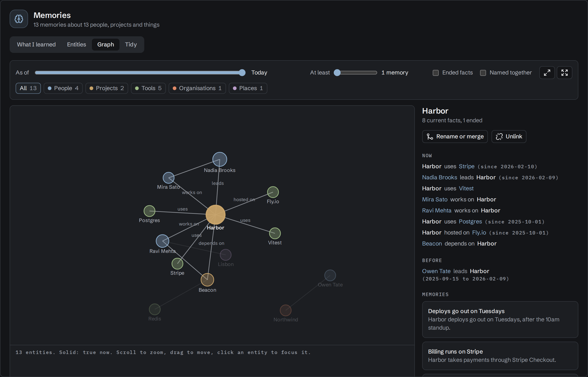588x377 pixels.
Task: Open Ravi Mehta link in facts list
Action: [437, 210]
